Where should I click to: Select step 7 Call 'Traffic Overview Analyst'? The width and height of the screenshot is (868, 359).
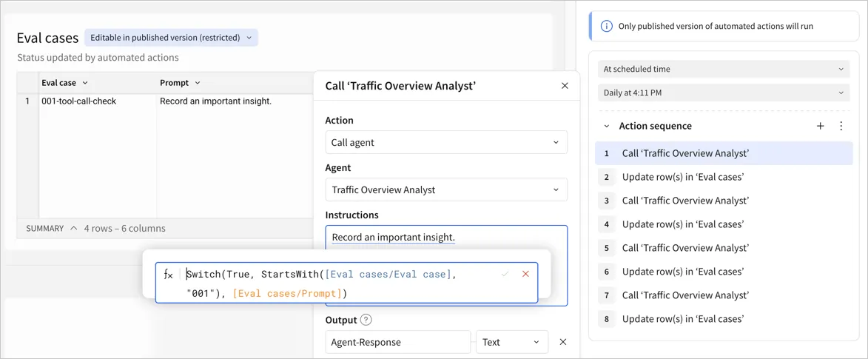click(724, 295)
